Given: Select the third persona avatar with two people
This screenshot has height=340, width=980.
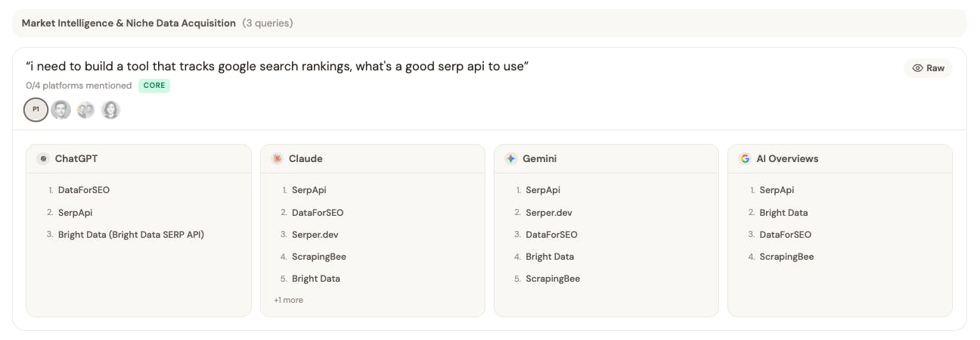Looking at the screenshot, I should [x=86, y=110].
